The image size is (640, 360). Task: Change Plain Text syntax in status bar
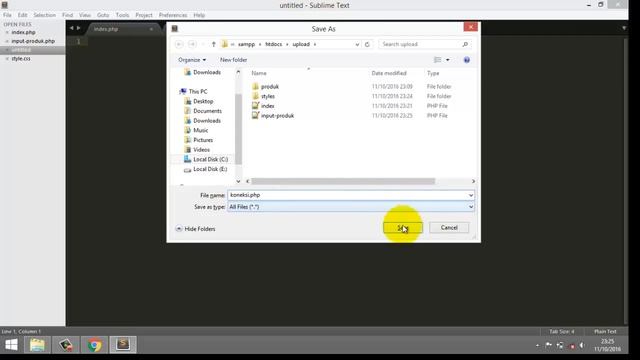coord(605,331)
